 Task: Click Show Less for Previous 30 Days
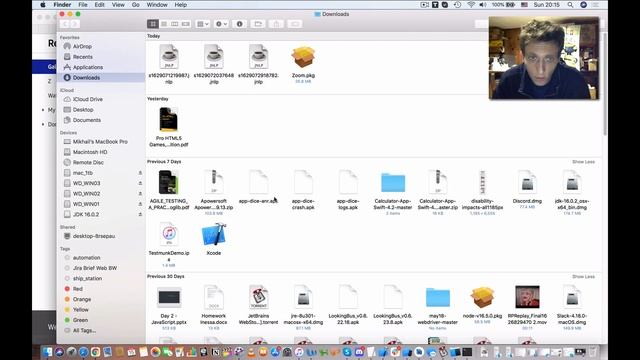pos(583,277)
